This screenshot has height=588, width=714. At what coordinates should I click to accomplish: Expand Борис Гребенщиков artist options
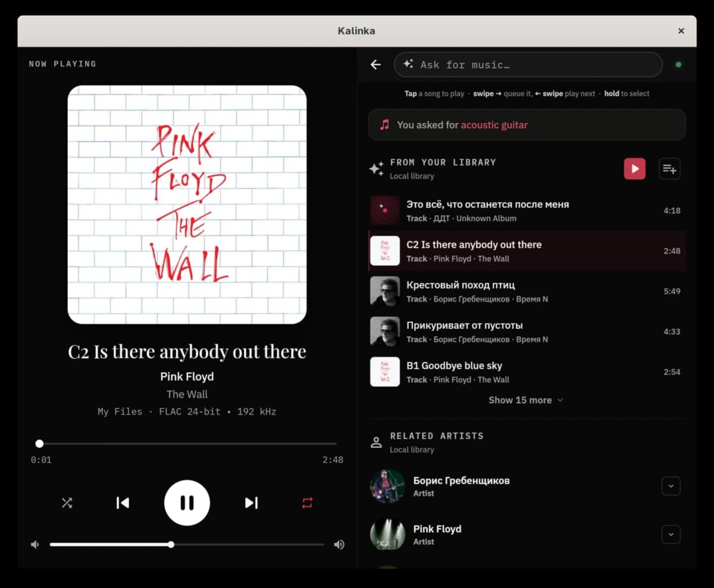tap(671, 486)
